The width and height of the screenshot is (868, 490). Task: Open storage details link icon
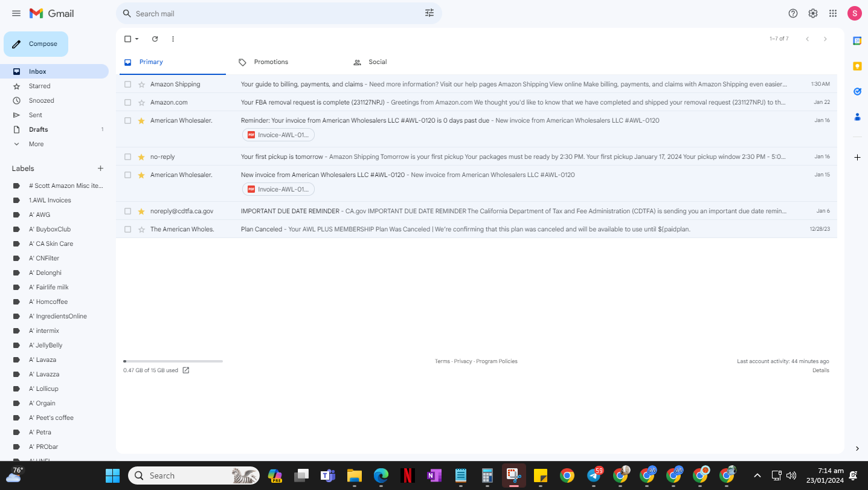click(186, 370)
